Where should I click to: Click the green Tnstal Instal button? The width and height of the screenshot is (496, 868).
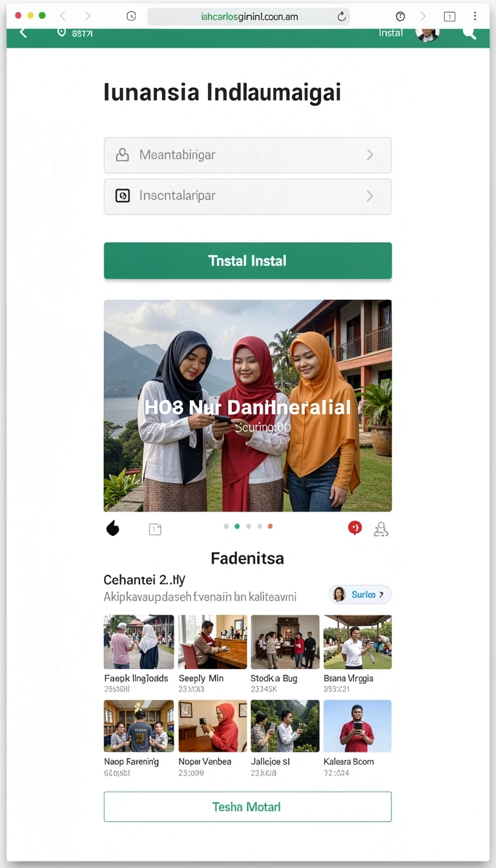[x=247, y=261]
